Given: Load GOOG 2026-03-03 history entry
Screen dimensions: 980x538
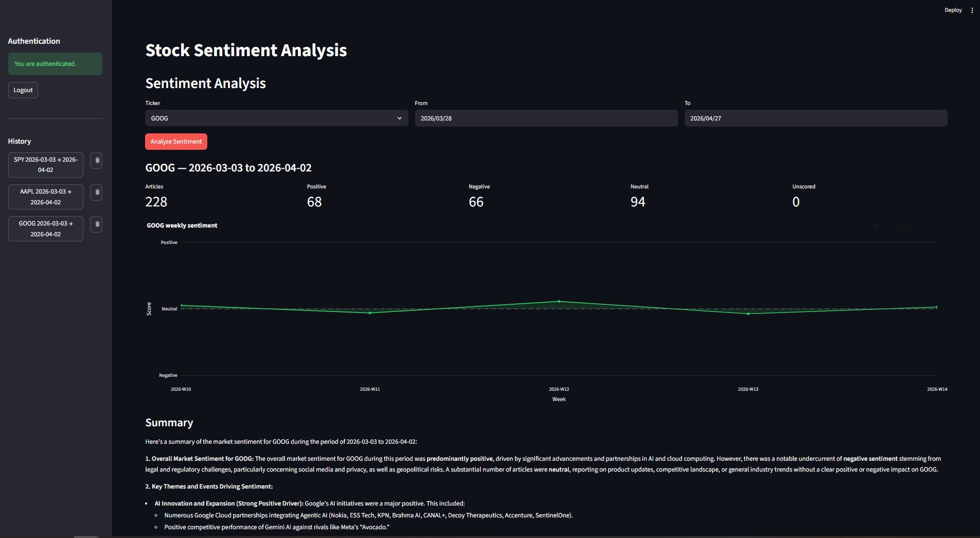Looking at the screenshot, I should coord(46,229).
